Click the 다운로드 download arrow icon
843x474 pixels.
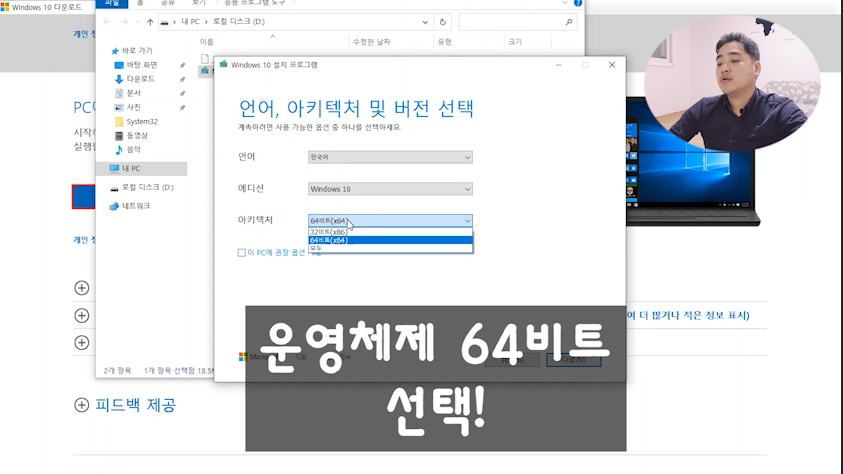pyautogui.click(x=119, y=79)
